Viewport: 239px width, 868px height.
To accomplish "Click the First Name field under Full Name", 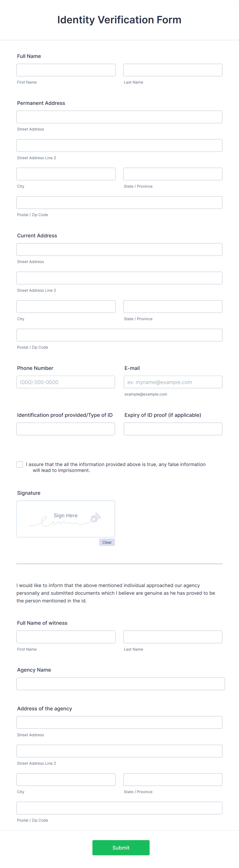I will pyautogui.click(x=66, y=70).
